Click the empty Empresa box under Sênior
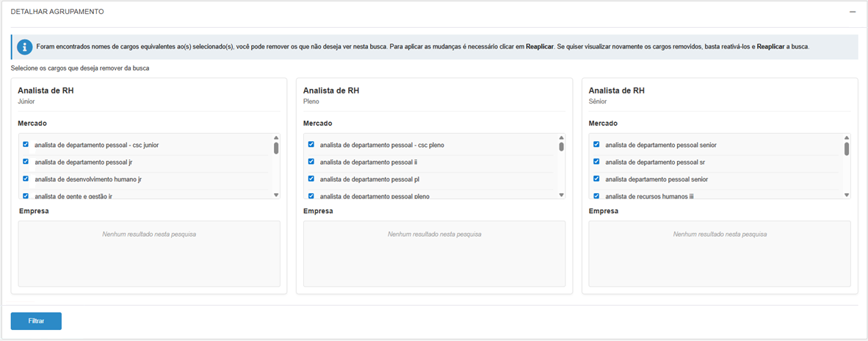Viewport: 868px width, 341px height. pyautogui.click(x=720, y=254)
